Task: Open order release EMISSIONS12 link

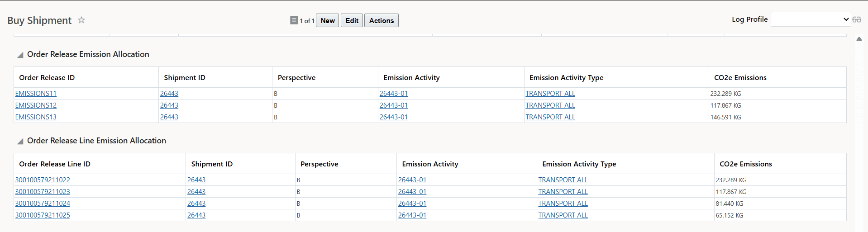Action: [x=36, y=105]
